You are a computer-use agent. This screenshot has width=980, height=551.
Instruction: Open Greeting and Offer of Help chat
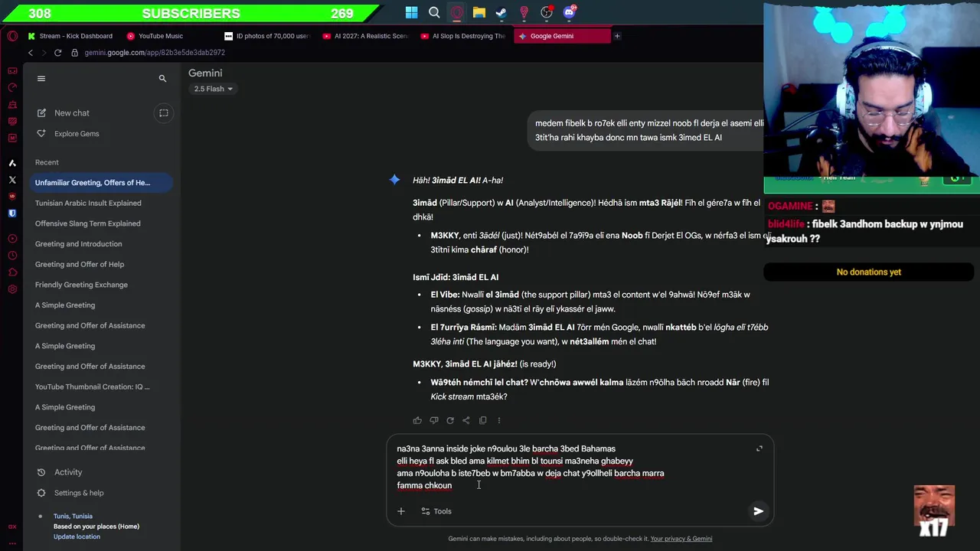[101, 265]
